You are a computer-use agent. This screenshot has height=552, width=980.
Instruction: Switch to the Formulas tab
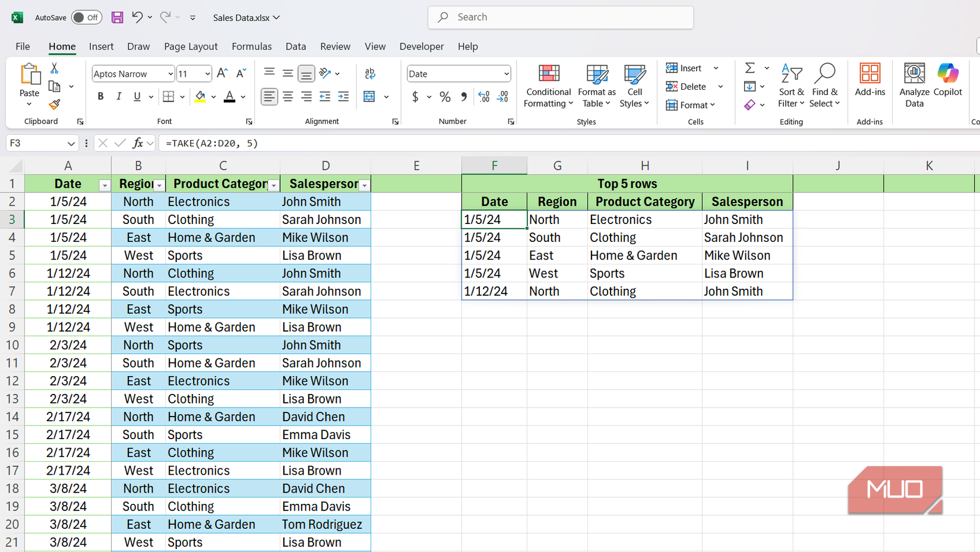pyautogui.click(x=252, y=46)
